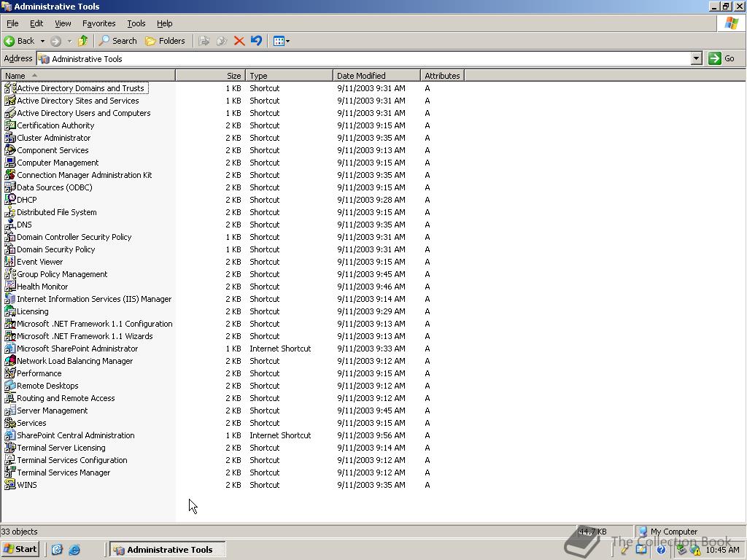The image size is (747, 560).
Task: Click the Active Directory Domains and Trusts icon
Action: pos(9,88)
